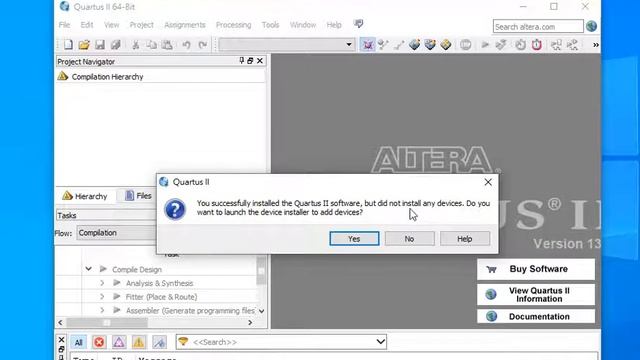Image resolution: width=640 pixels, height=360 pixels.
Task: Click Tasks panel horizontal scrollbar thumb
Action: [x=107, y=323]
